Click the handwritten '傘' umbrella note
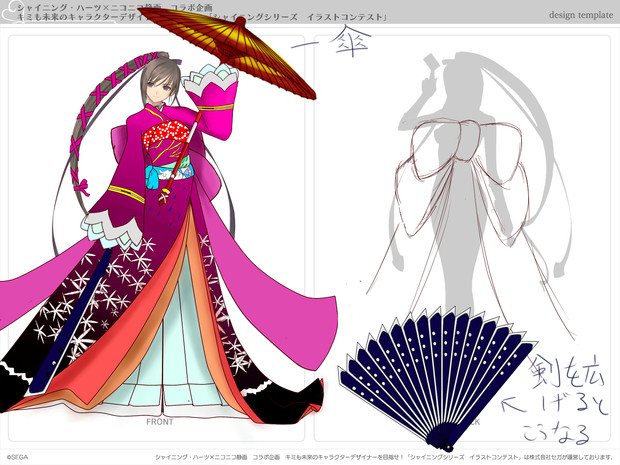The width and height of the screenshot is (620, 465). tap(350, 41)
